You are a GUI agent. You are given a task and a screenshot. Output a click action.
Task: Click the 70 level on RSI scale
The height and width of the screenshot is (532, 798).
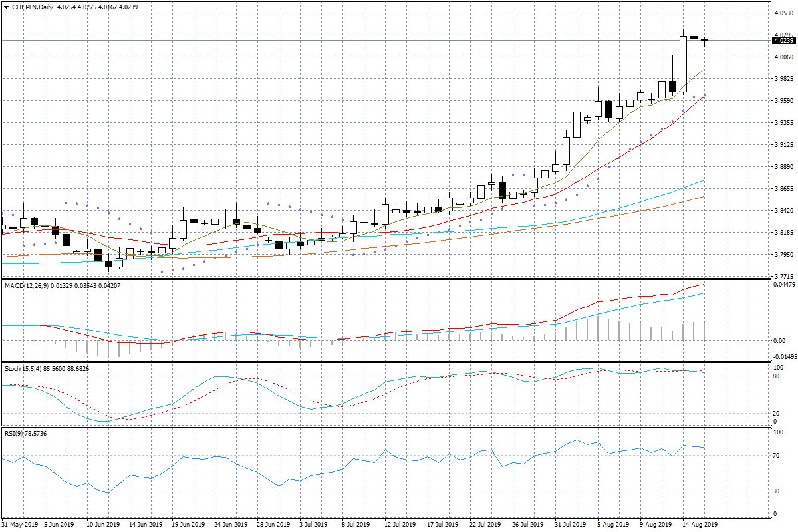point(776,456)
